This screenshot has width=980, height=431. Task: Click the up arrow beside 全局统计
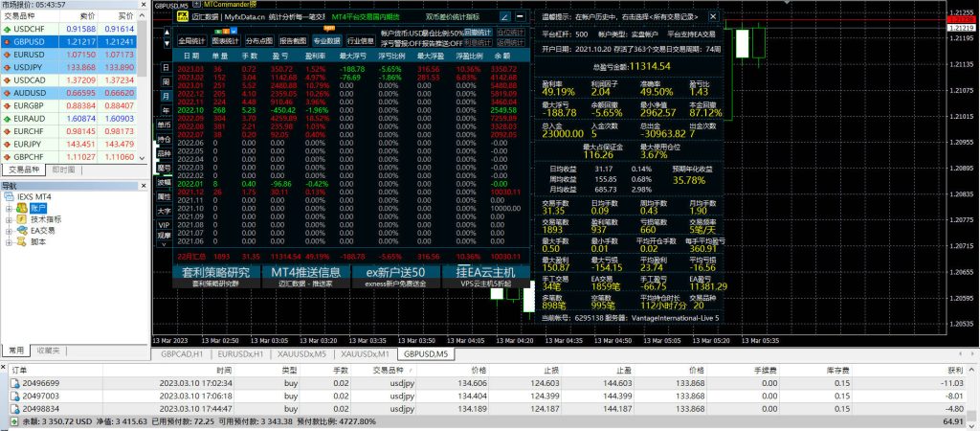click(x=167, y=32)
